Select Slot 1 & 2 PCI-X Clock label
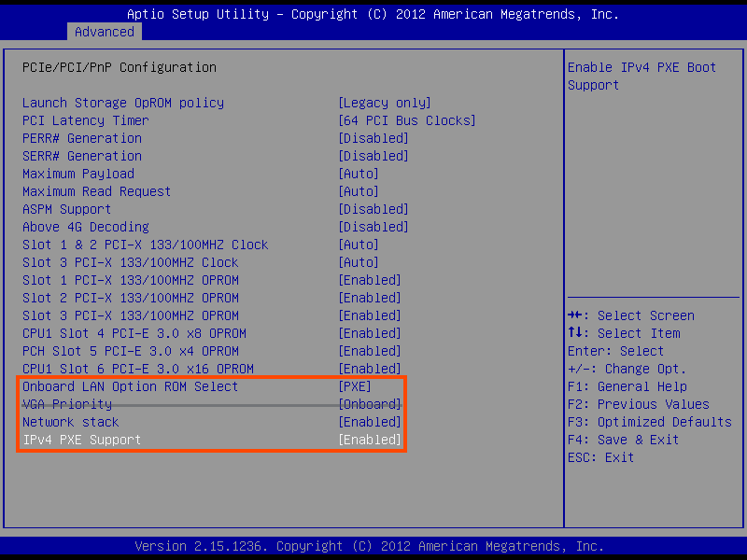This screenshot has width=747, height=560. coord(145,245)
